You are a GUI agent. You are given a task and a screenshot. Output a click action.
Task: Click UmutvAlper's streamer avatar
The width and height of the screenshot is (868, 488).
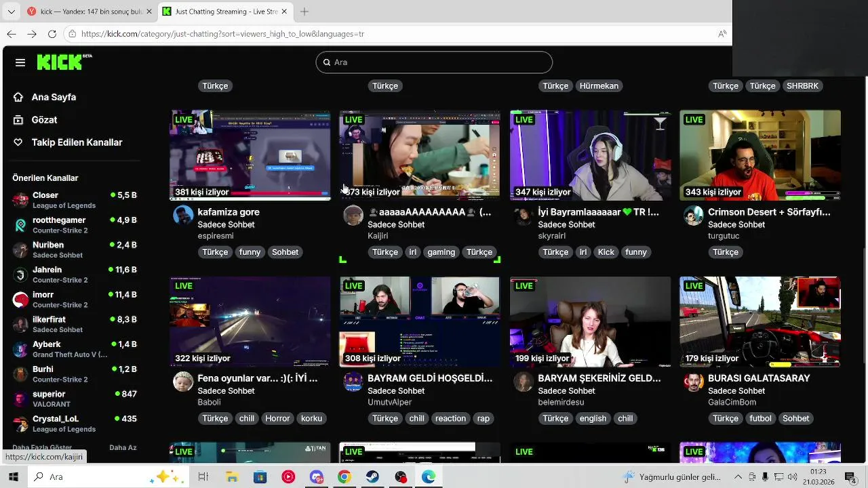353,382
